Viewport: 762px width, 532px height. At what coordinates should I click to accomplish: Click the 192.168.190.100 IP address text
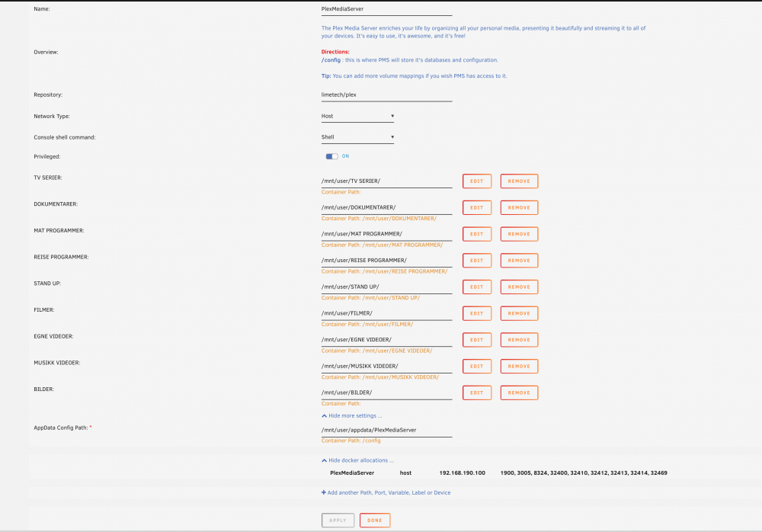tap(463, 473)
